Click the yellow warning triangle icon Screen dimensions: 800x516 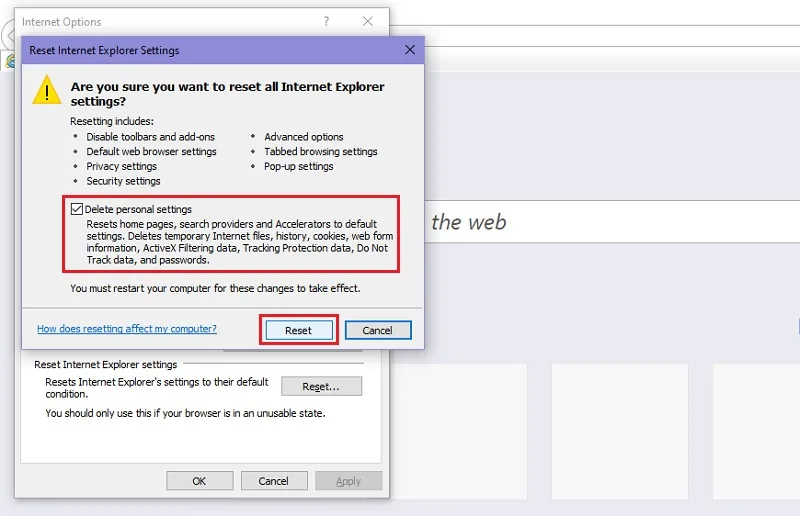(x=47, y=90)
